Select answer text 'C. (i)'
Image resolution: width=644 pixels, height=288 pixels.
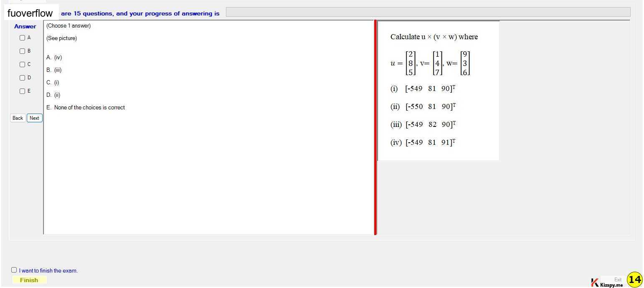tap(53, 83)
